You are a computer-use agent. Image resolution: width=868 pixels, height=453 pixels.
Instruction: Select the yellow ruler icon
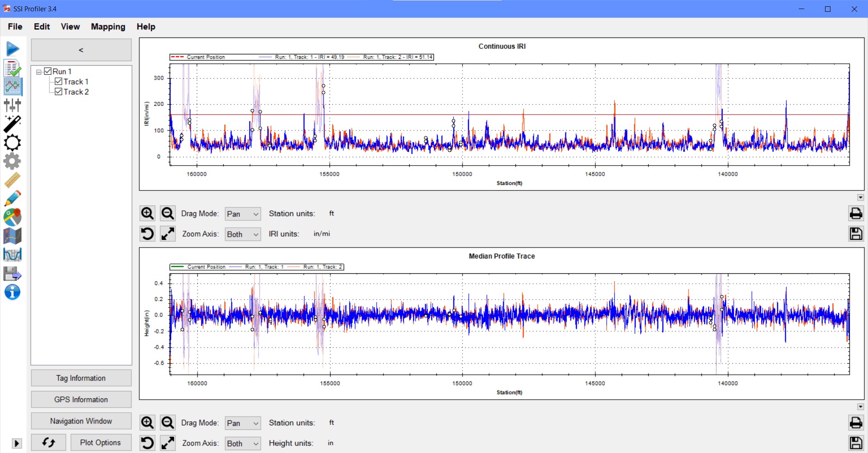tap(13, 180)
